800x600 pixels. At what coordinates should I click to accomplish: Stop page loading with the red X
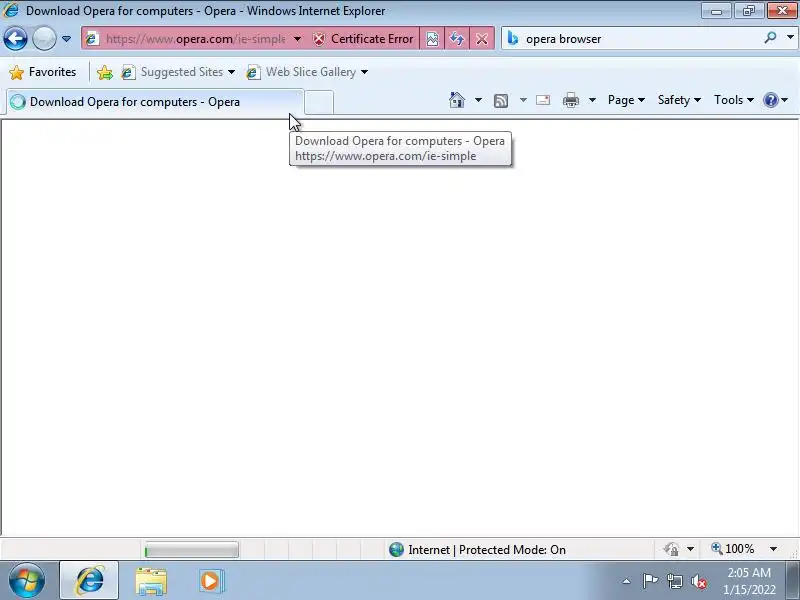[482, 39]
